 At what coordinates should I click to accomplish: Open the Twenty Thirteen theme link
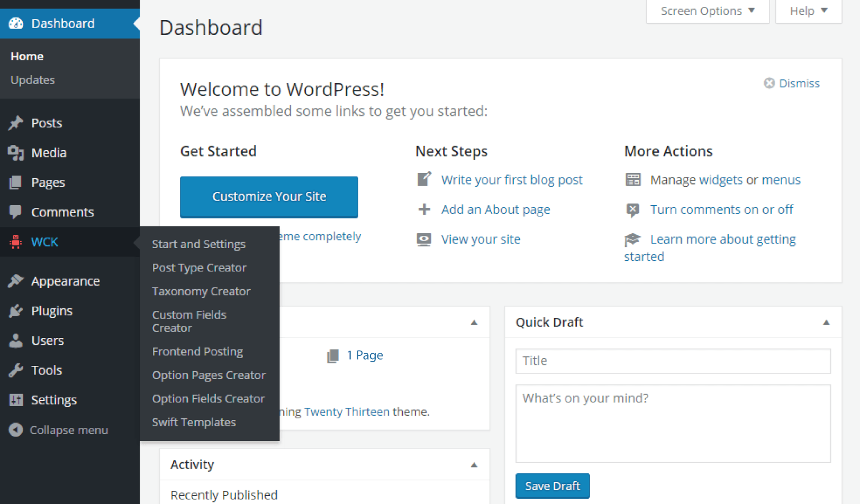[x=347, y=411]
